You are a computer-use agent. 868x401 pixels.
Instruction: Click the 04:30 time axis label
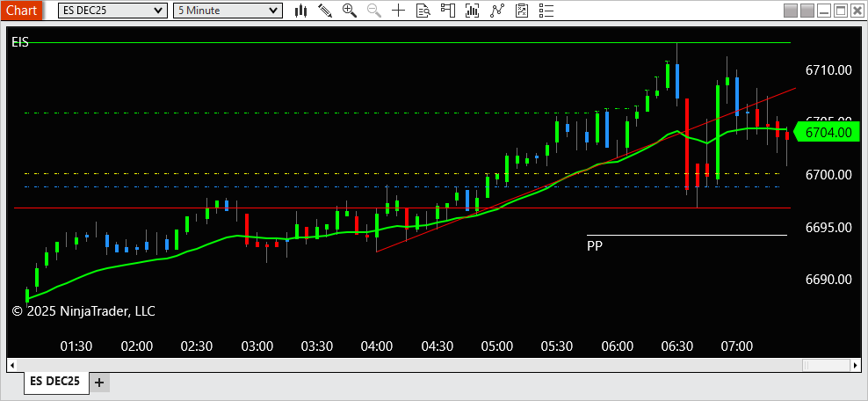coord(437,346)
